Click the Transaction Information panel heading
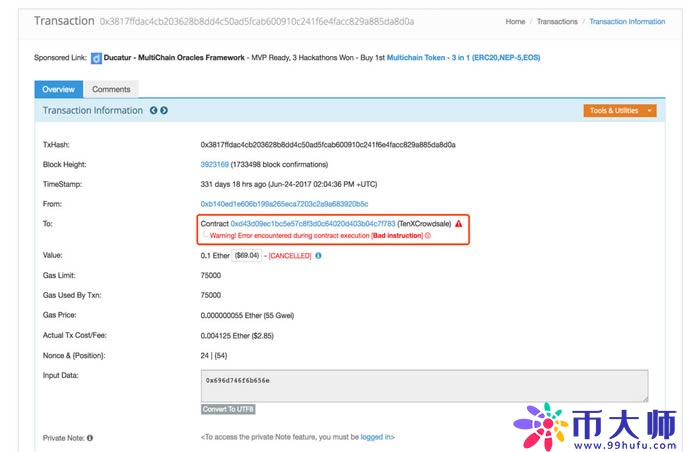Image resolution: width=700 pixels, height=452 pixels. click(93, 110)
